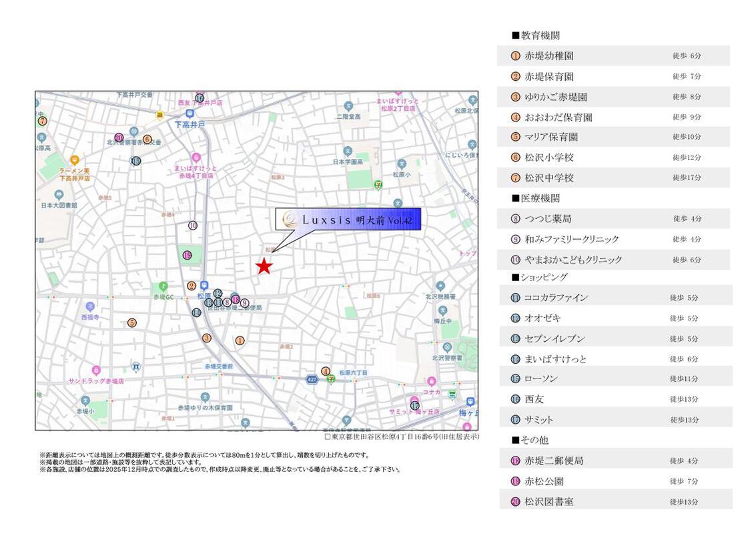Click map marker 10 north of the park
The image size is (756, 534).
tap(193, 226)
